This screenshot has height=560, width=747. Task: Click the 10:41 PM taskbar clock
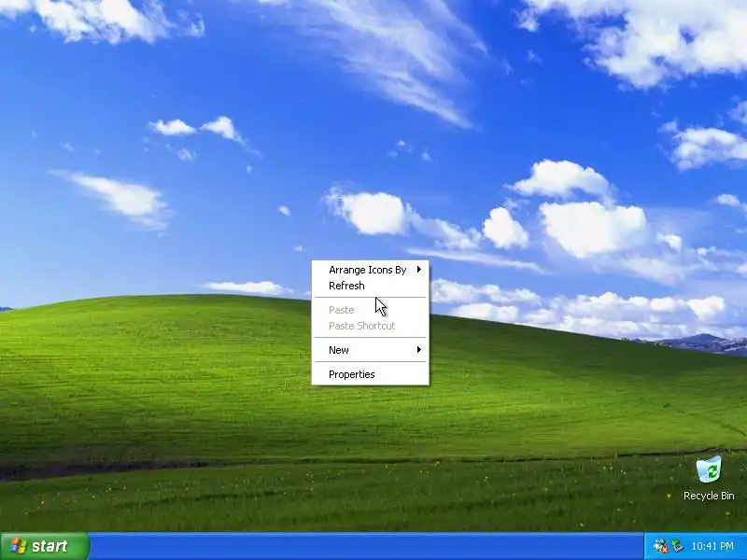[712, 546]
